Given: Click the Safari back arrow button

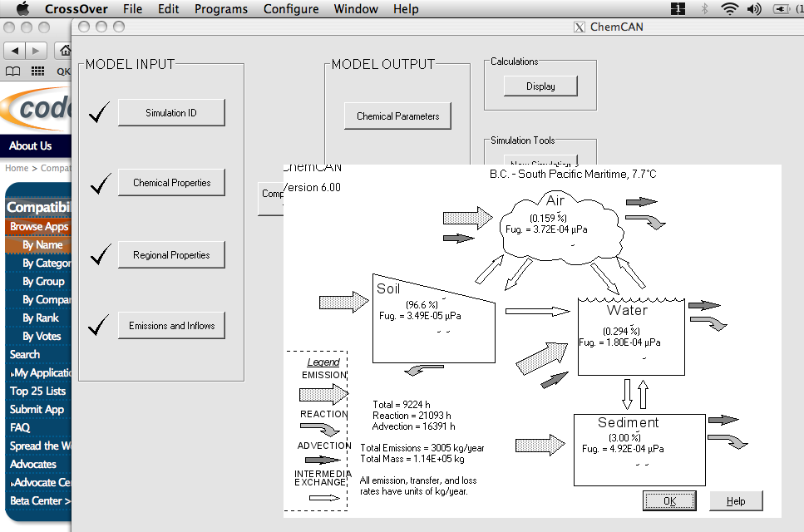Looking at the screenshot, I should click(16, 51).
